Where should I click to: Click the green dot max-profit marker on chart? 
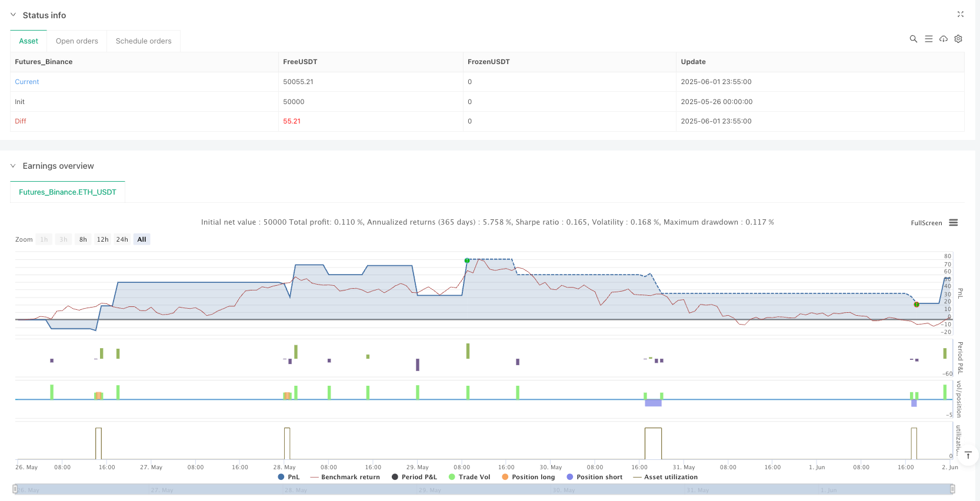tap(467, 260)
